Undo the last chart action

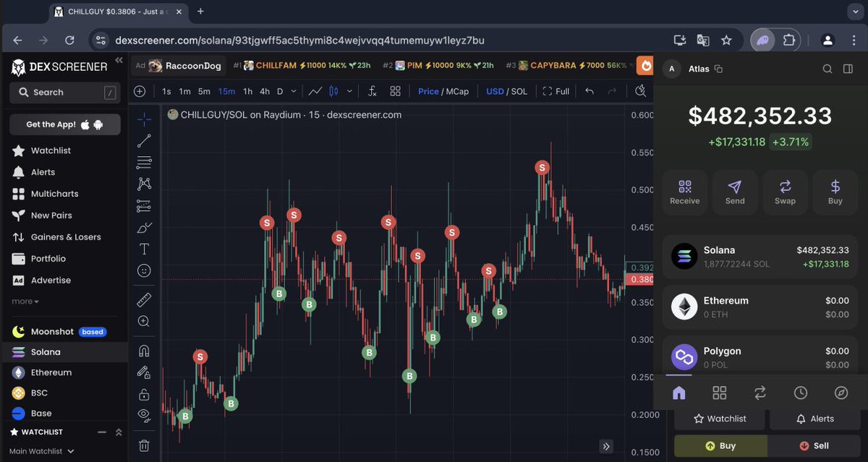coord(589,91)
